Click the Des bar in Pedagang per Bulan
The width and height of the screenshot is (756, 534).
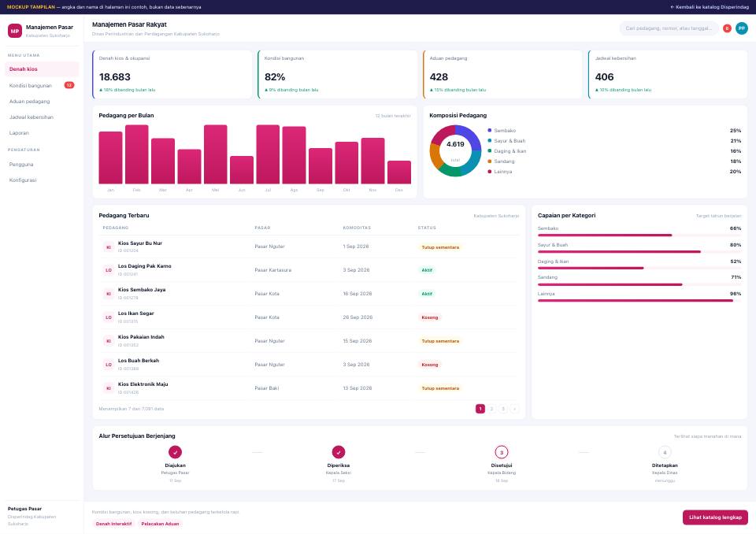pyautogui.click(x=399, y=172)
